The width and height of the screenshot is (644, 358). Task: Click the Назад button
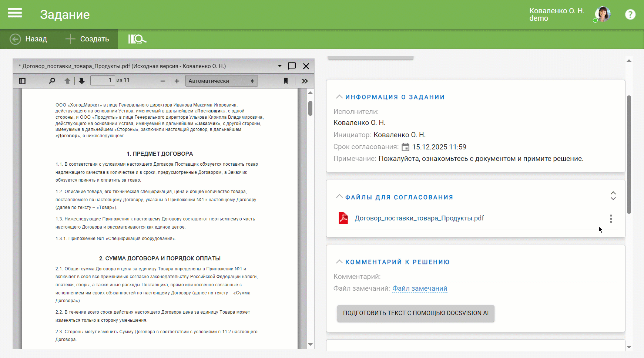click(29, 39)
